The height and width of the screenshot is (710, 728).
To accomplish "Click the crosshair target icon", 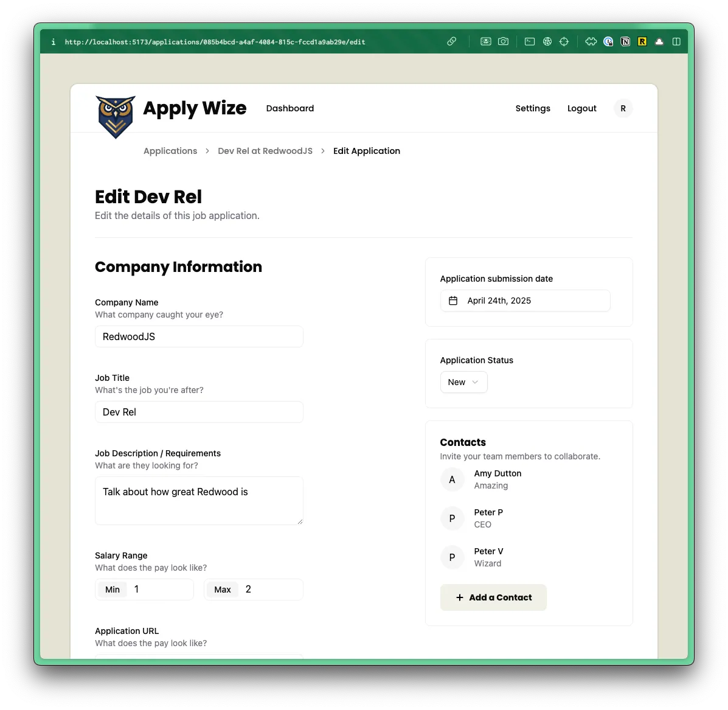I will coord(564,41).
